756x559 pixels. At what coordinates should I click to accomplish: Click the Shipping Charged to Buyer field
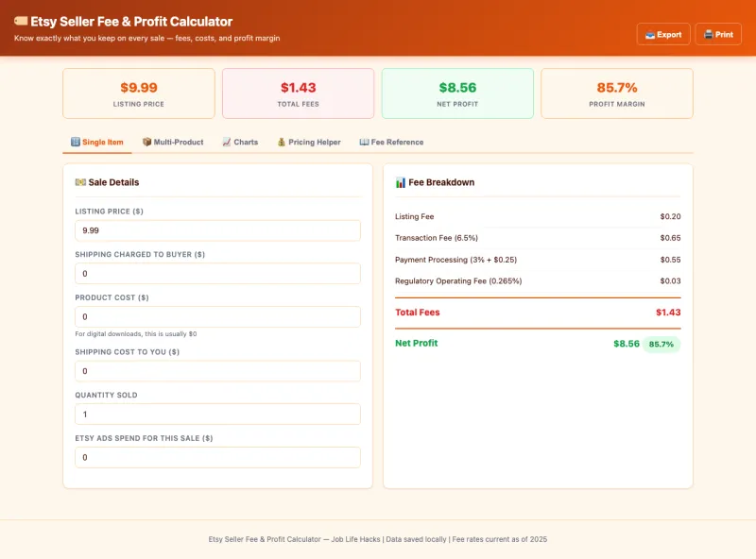pyautogui.click(x=217, y=274)
